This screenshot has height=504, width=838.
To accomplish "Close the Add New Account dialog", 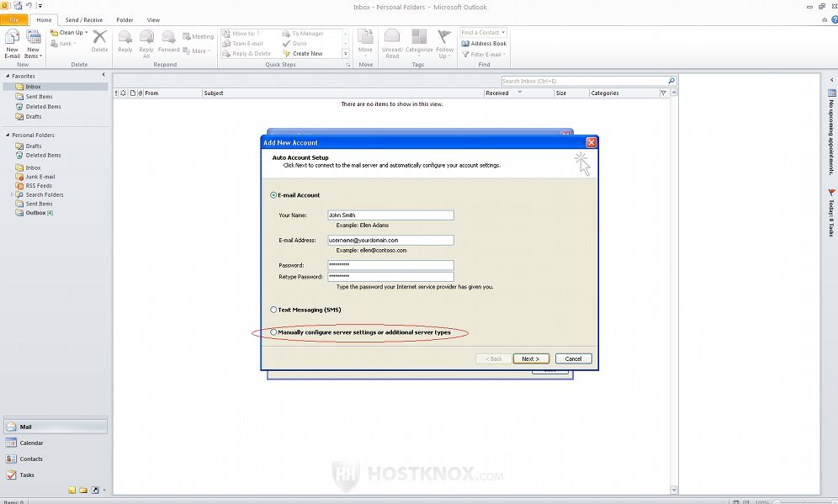I will [x=591, y=142].
